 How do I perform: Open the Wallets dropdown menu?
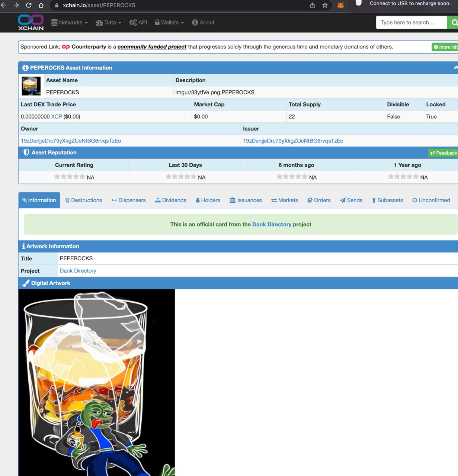tap(169, 22)
